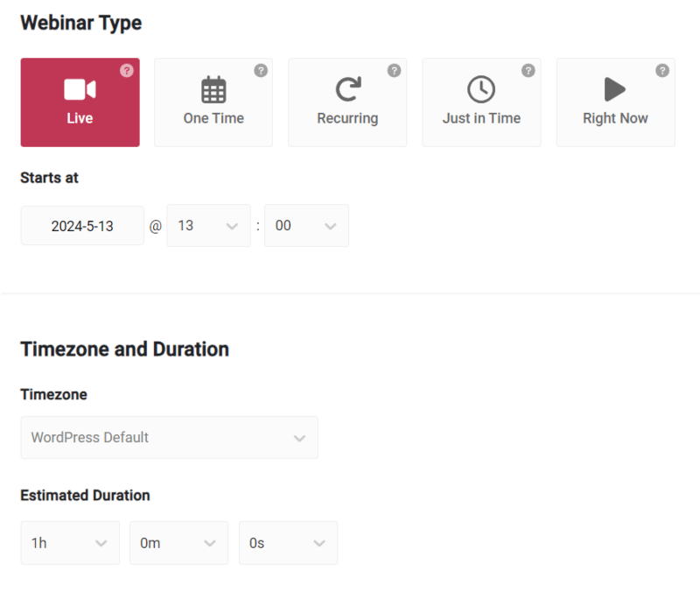Viewport: 700px width, 606px height.
Task: Open the duration minutes dropdown showing 0m
Action: 178,543
